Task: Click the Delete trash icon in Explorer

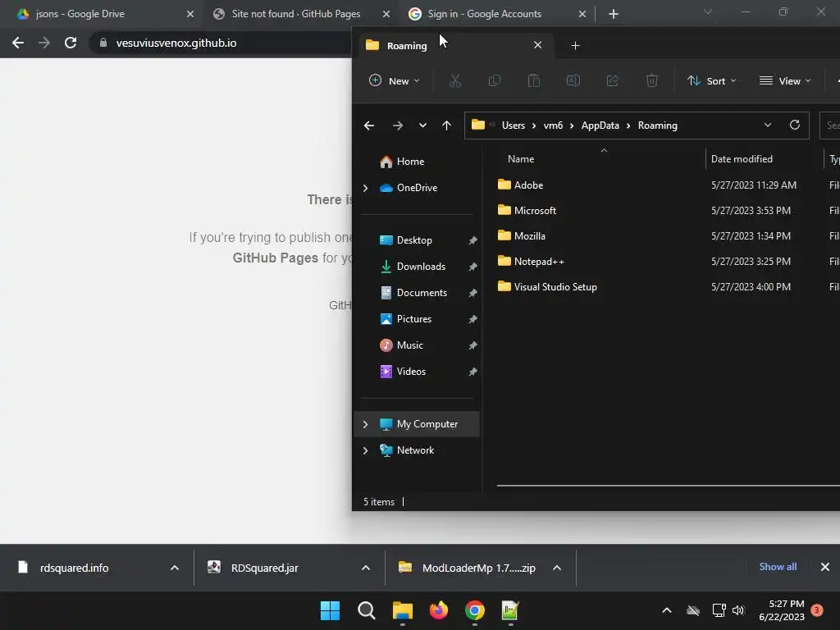Action: pyautogui.click(x=651, y=81)
